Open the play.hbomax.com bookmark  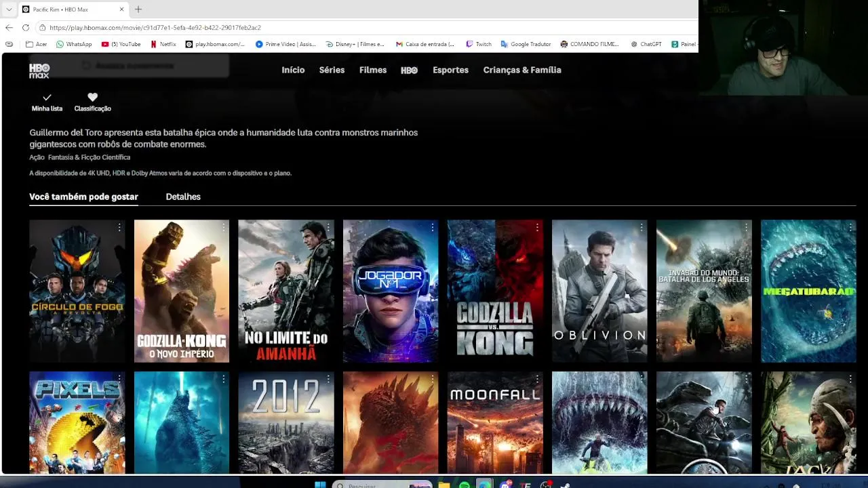(215, 44)
